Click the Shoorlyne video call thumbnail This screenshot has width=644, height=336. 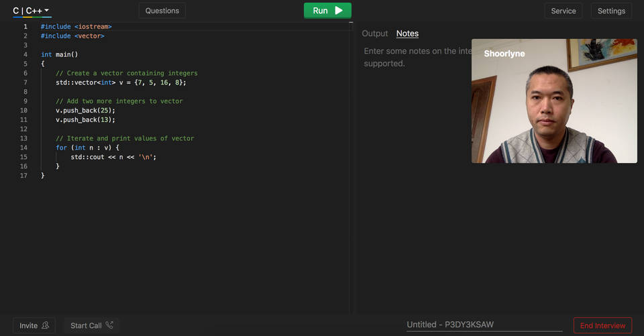click(x=554, y=101)
